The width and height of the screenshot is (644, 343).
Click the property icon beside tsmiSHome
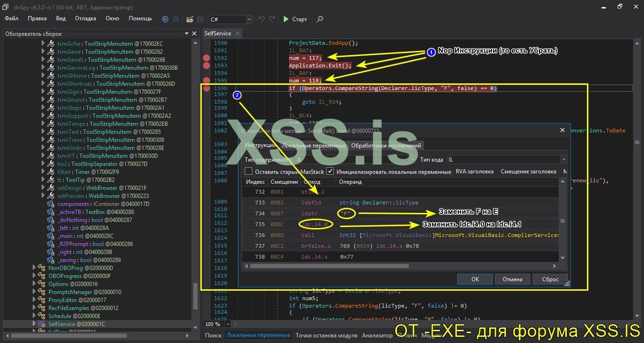point(51,76)
